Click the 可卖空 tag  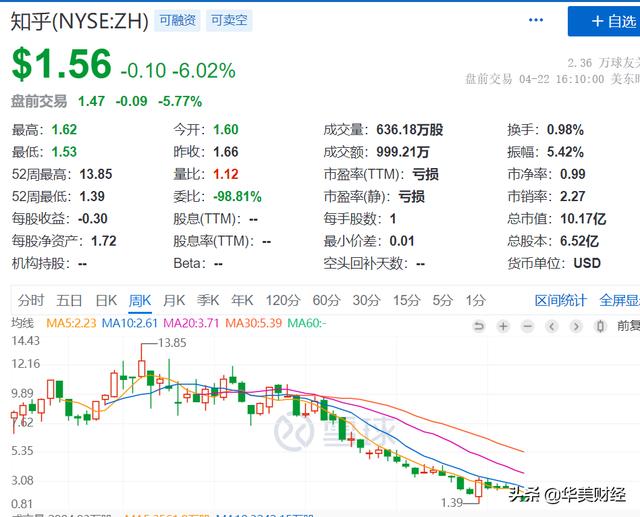228,19
